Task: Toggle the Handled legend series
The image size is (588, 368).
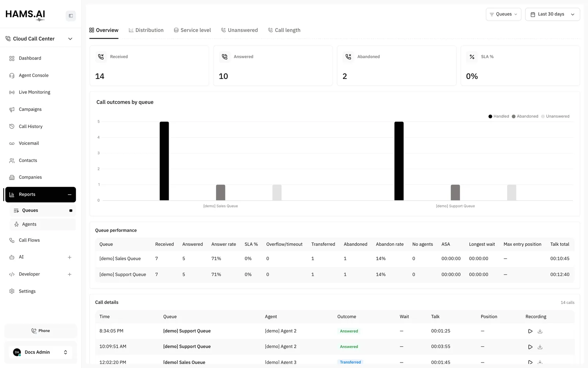Action: tap(498, 116)
